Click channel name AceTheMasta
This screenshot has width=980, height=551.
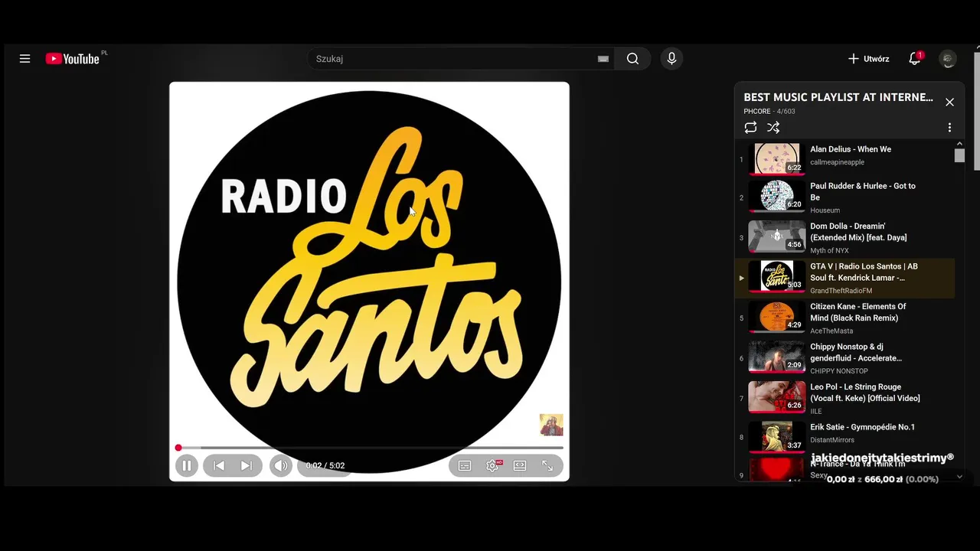831,331
